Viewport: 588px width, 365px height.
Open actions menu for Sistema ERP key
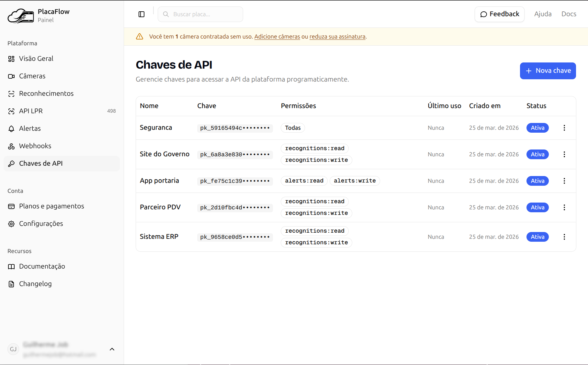click(564, 237)
